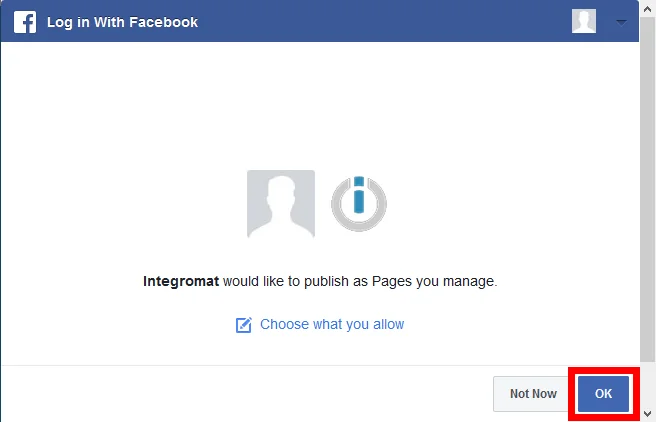
Task: Click the pencil edit icon beside permissions link
Action: (x=243, y=325)
